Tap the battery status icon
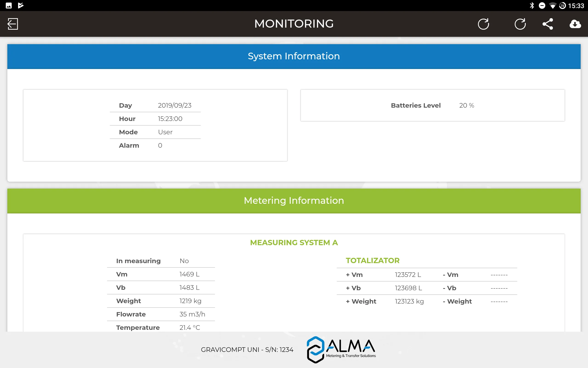Image resolution: width=588 pixels, height=368 pixels. click(x=562, y=5)
